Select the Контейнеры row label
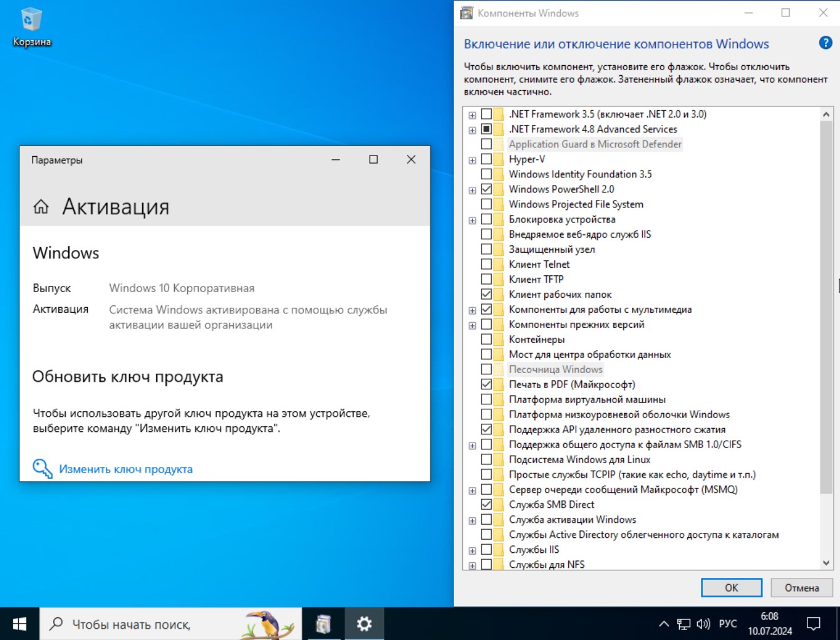840x640 pixels. [x=537, y=339]
